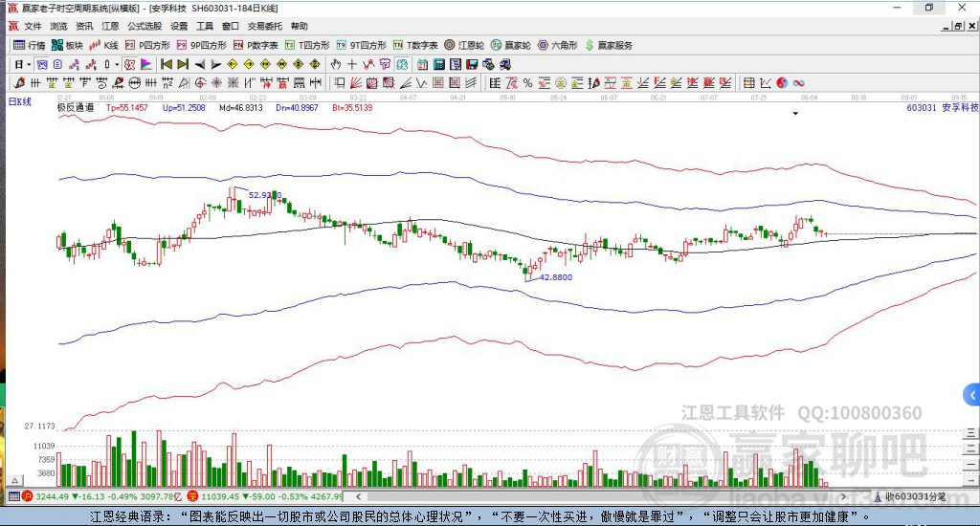Click the infinity symbol icon
980x526 pixels.
coord(798,83)
